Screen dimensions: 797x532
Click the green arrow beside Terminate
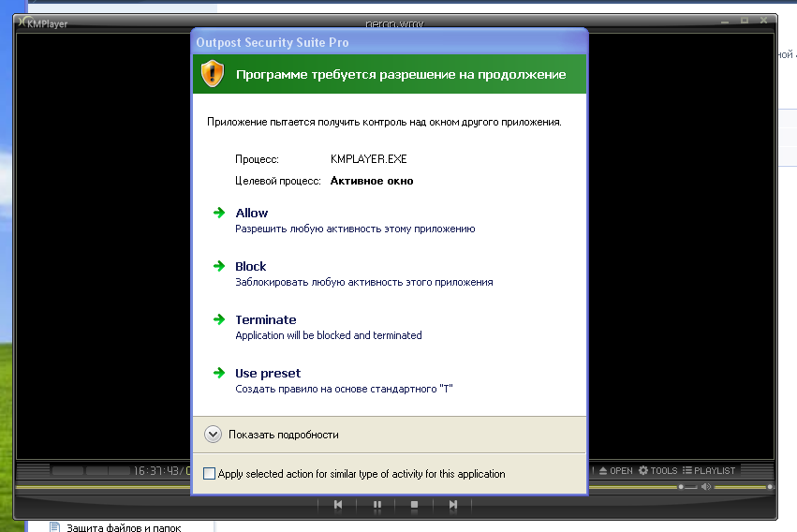pyautogui.click(x=219, y=319)
